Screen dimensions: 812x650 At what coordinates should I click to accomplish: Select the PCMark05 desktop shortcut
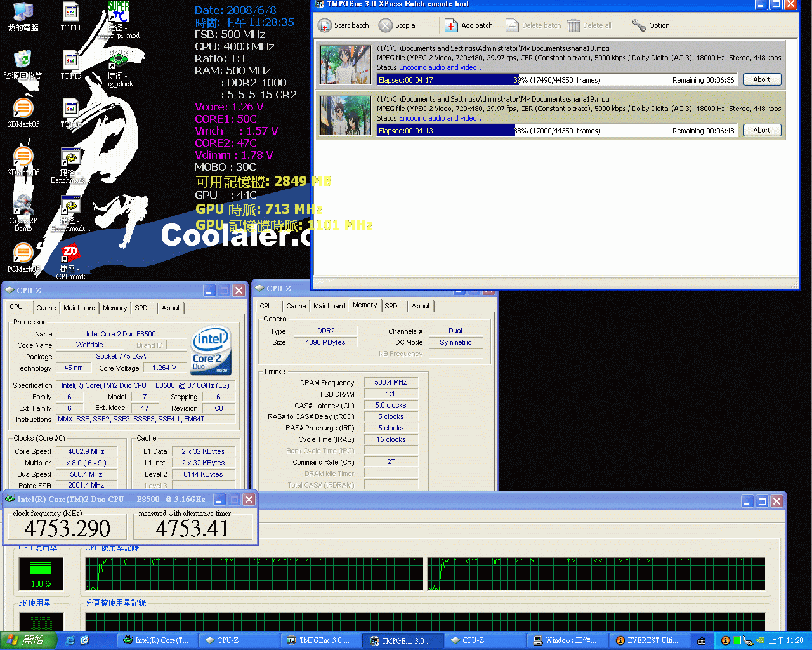(x=23, y=253)
